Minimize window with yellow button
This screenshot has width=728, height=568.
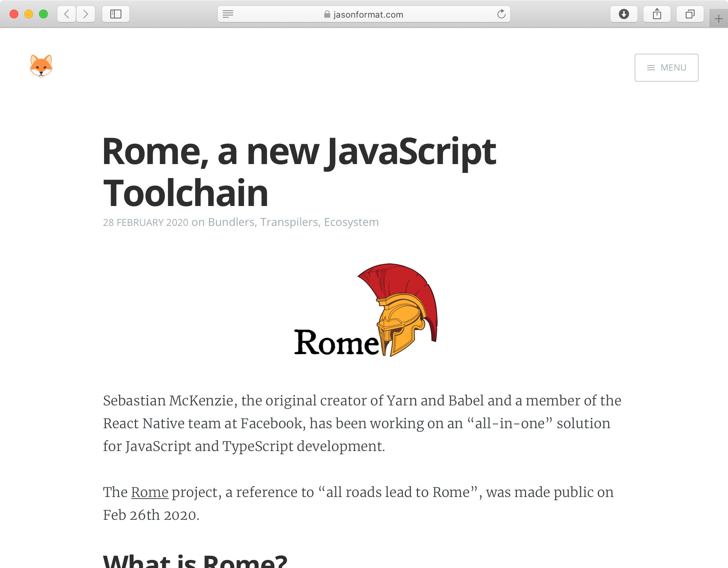pyautogui.click(x=29, y=14)
